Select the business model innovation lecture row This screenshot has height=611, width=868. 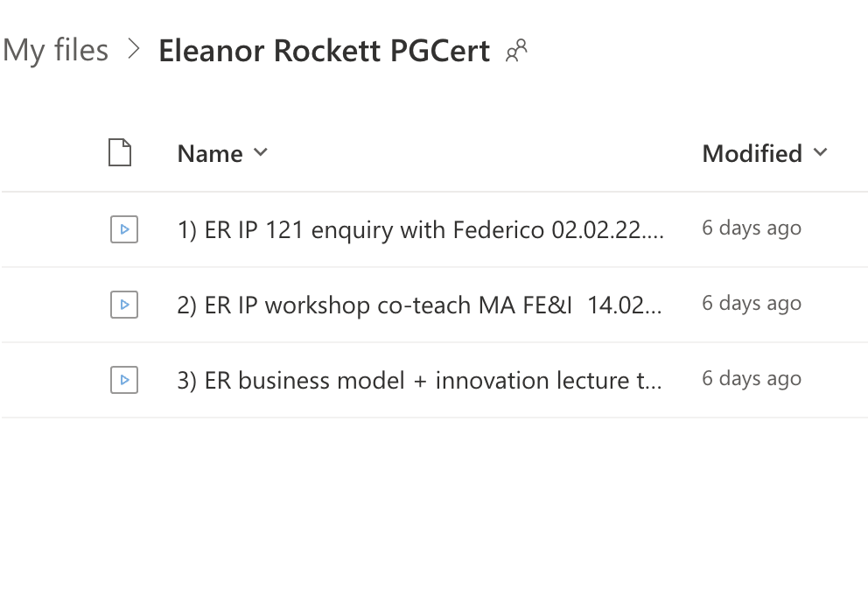pos(52,380)
